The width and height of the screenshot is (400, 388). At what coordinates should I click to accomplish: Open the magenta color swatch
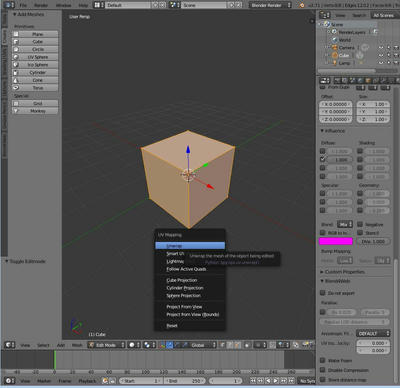tap(336, 241)
